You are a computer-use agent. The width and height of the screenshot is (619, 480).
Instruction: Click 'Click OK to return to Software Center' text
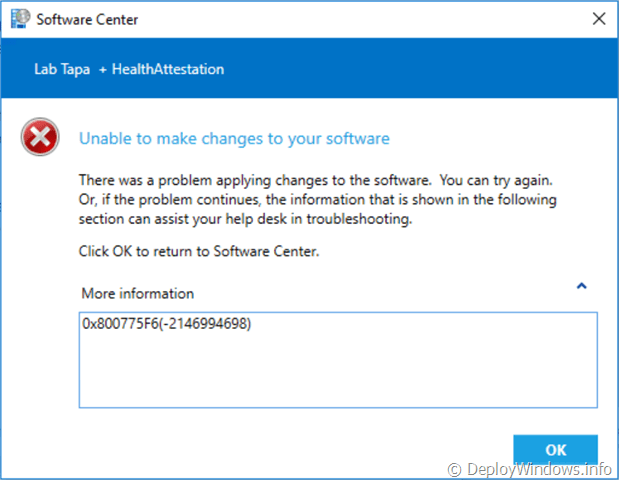pyautogui.click(x=198, y=251)
